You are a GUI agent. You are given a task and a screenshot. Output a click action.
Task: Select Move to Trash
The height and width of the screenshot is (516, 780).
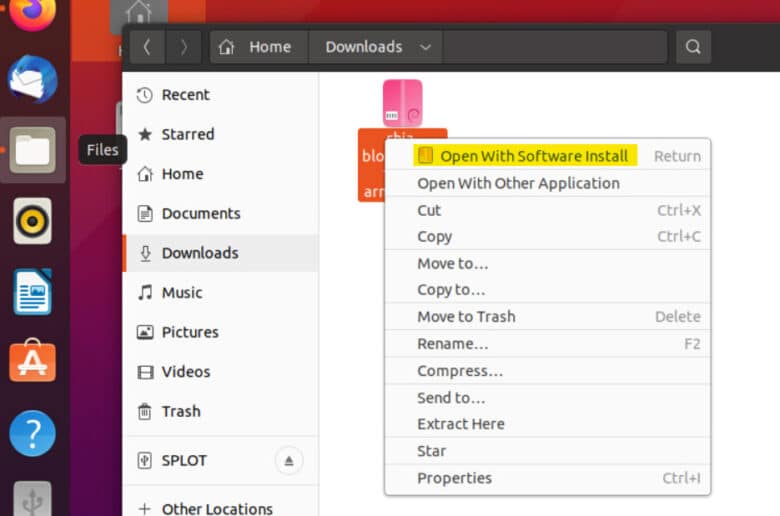pos(548,316)
